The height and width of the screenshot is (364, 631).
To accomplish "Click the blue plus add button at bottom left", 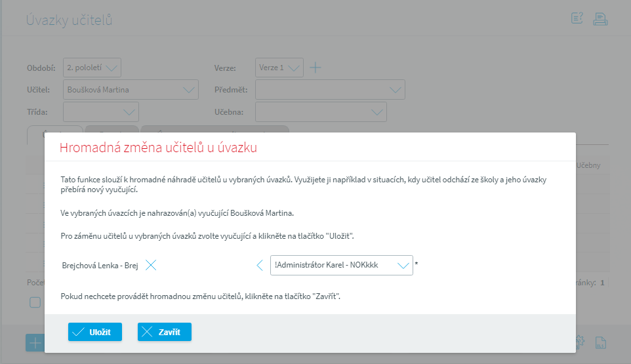I will [34, 342].
